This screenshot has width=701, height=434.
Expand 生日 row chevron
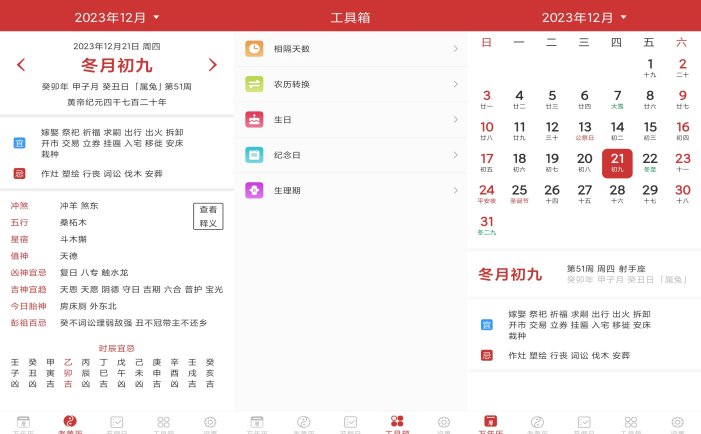456,119
